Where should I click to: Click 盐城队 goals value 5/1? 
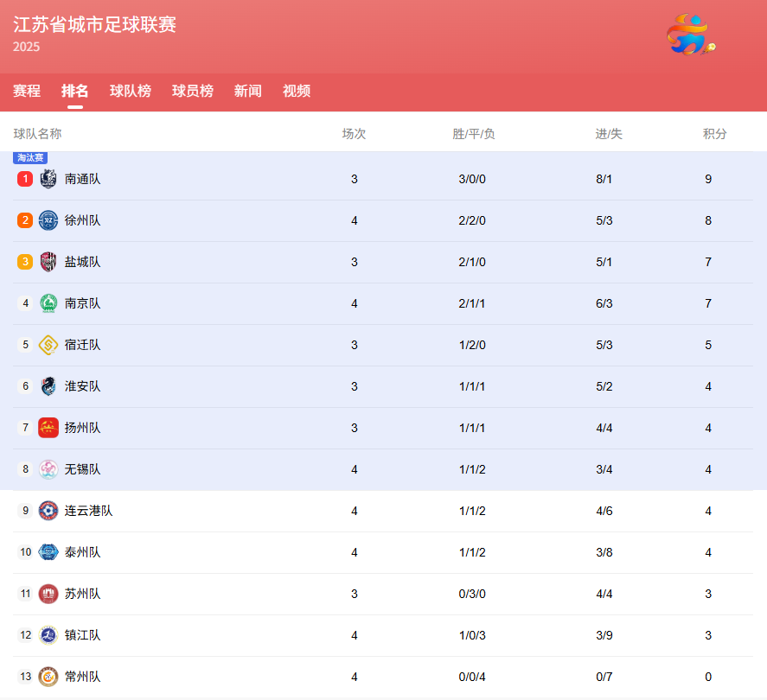click(604, 262)
